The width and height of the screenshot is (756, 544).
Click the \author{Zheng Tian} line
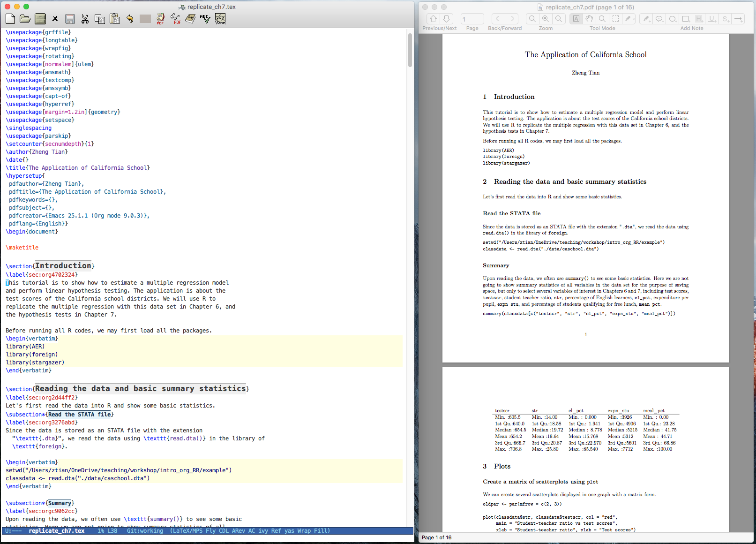[37, 152]
